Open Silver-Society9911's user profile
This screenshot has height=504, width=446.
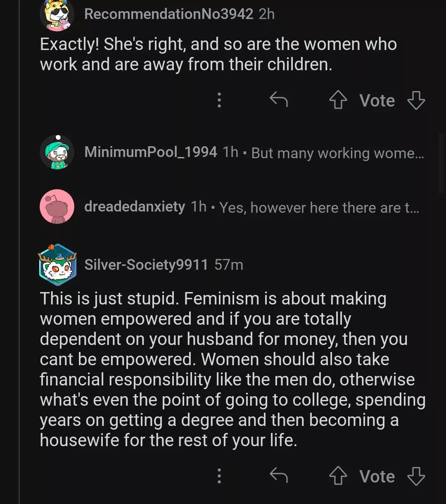pyautogui.click(x=146, y=264)
